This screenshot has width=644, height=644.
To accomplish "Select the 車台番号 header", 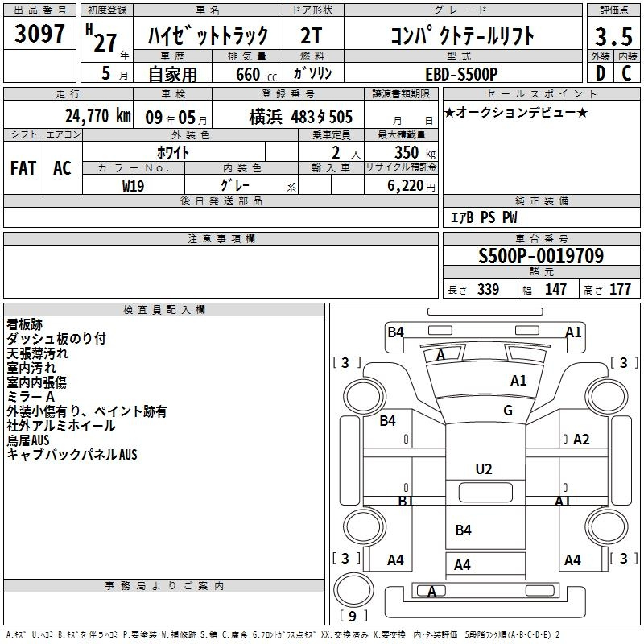I will tap(542, 238).
